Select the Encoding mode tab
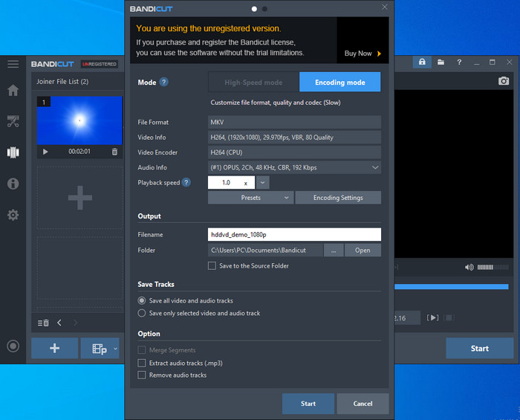Viewport: 520px width, 420px height. [339, 83]
